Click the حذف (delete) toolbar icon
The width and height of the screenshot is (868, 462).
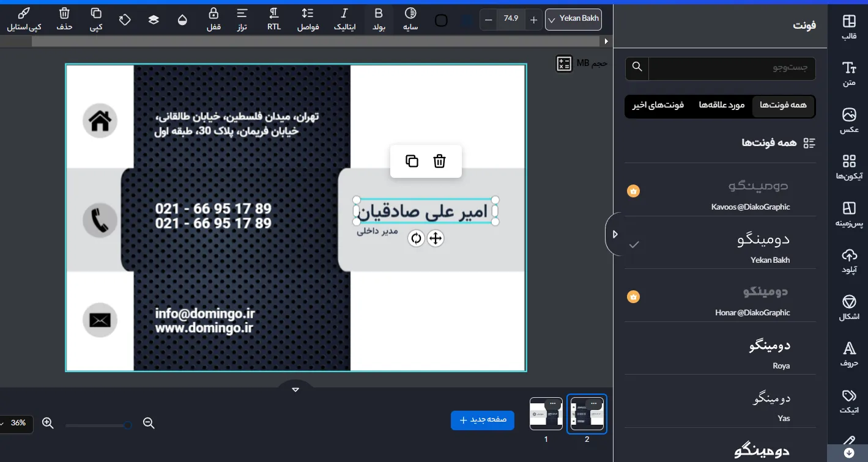tap(64, 20)
